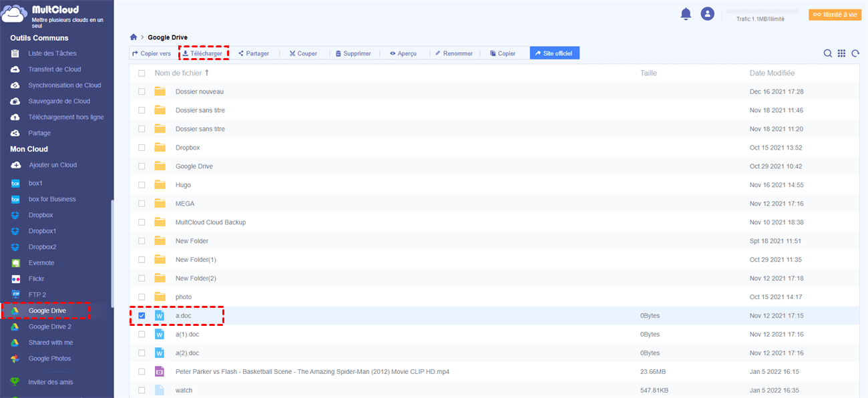Switch to grid view icon
Screen dimensions: 868x398
pos(841,53)
